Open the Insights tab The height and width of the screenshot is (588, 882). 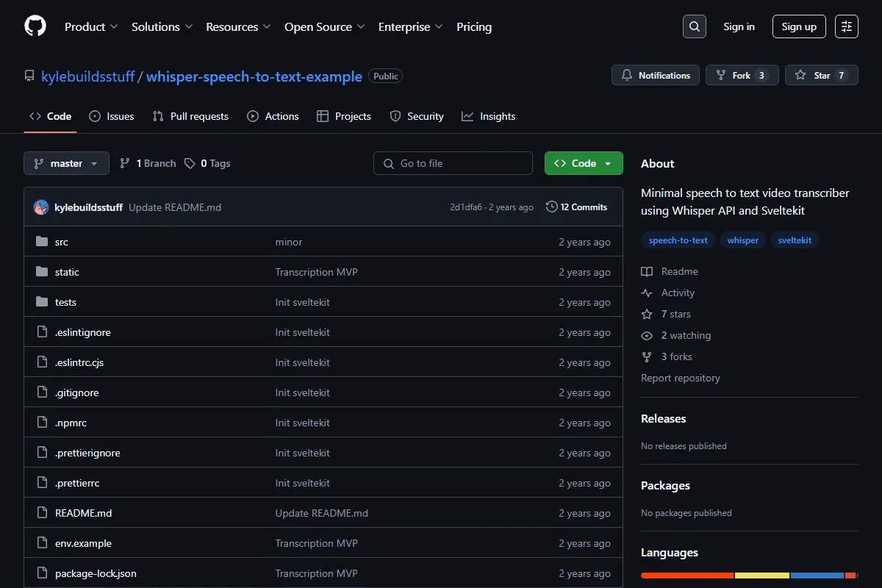489,116
